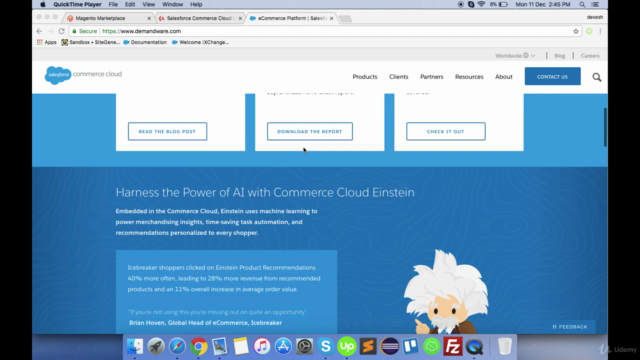Open the Blog link
Image resolution: width=640 pixels, height=360 pixels.
[560, 56]
